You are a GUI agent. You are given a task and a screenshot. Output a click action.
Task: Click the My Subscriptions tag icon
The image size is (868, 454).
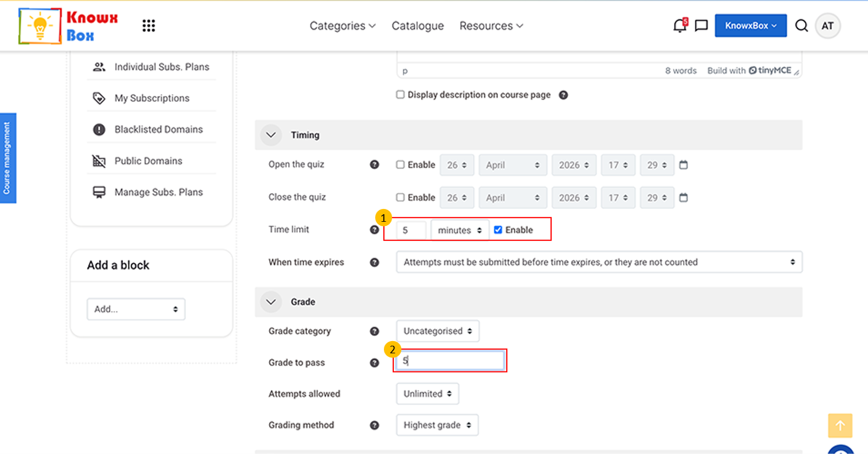[99, 98]
